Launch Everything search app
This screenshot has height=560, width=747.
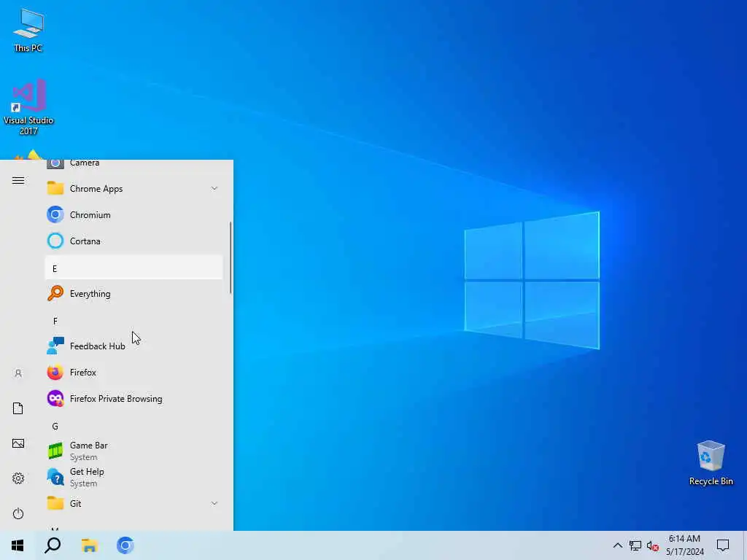134,293
